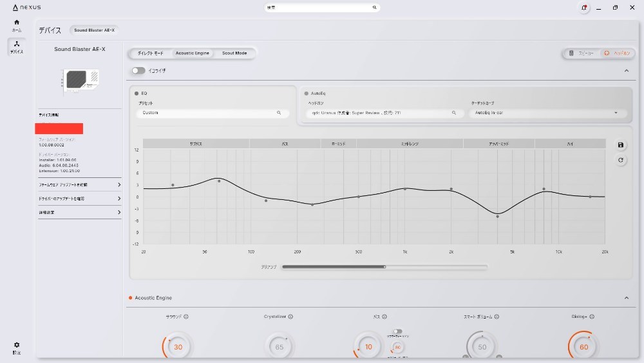644x363 pixels.
Task: Expand the advanced settings row
Action: point(80,213)
